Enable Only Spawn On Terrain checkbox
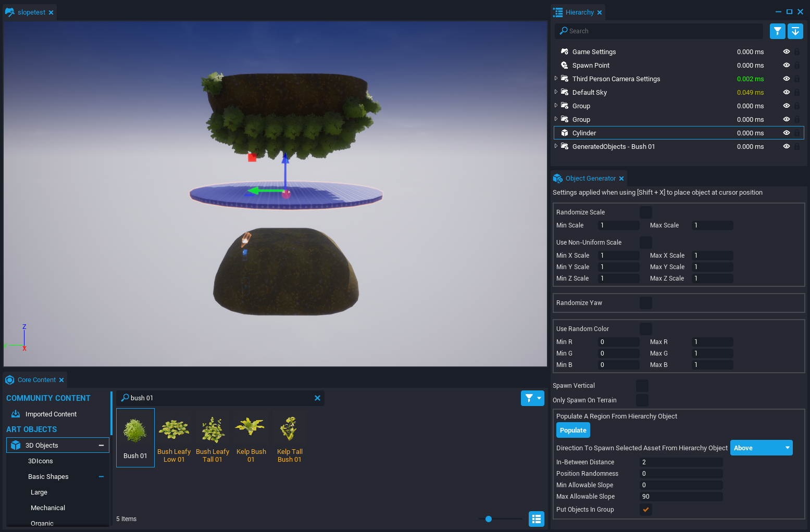The image size is (810, 532). (x=642, y=400)
